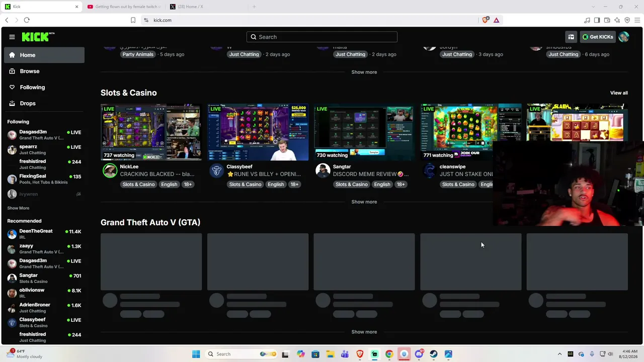Open Microsoft Store from the taskbar
Image resolution: width=644 pixels, height=362 pixels.
[x=315, y=354]
